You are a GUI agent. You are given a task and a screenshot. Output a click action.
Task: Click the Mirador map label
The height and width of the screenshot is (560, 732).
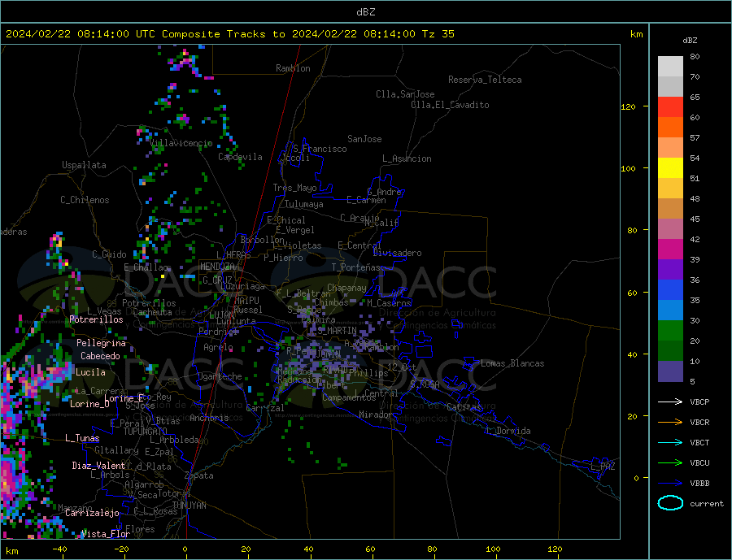[x=377, y=415]
